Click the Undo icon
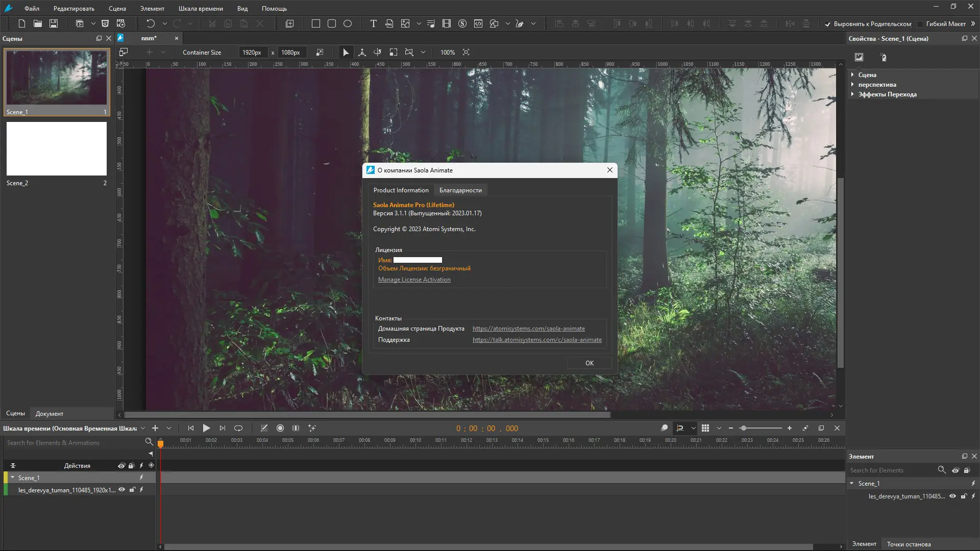The width and height of the screenshot is (980, 551). pos(150,23)
